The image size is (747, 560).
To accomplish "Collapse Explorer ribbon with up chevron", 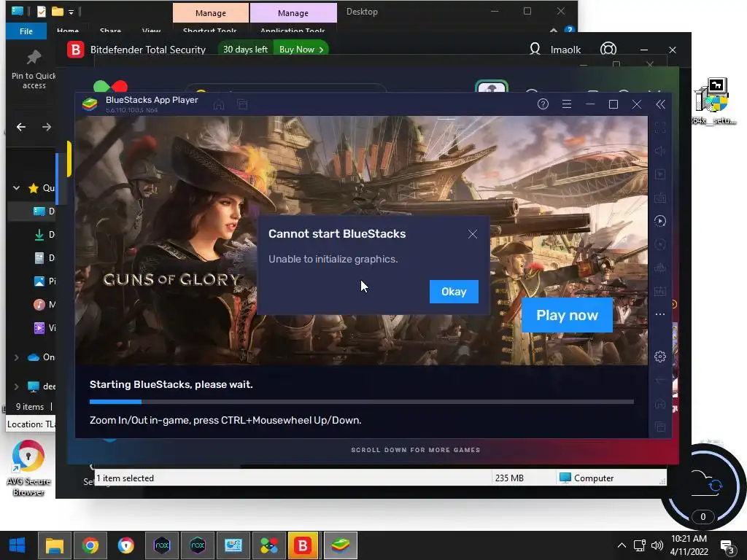I will coord(553,31).
